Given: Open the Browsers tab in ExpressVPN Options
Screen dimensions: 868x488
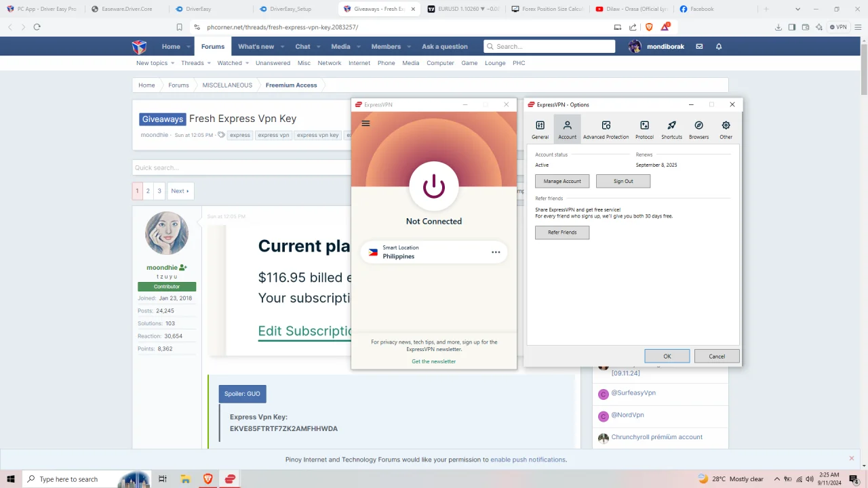Looking at the screenshot, I should (x=698, y=129).
